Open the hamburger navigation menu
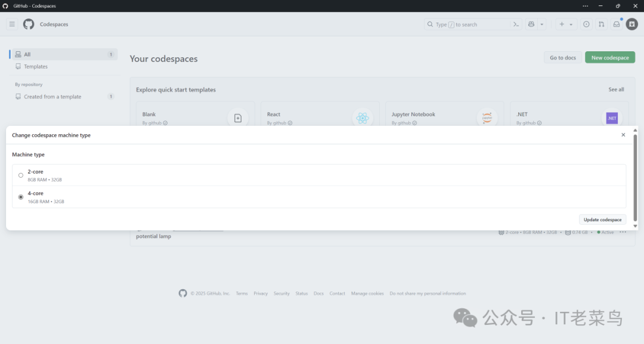Screen dimensions: 644x344 (12, 24)
